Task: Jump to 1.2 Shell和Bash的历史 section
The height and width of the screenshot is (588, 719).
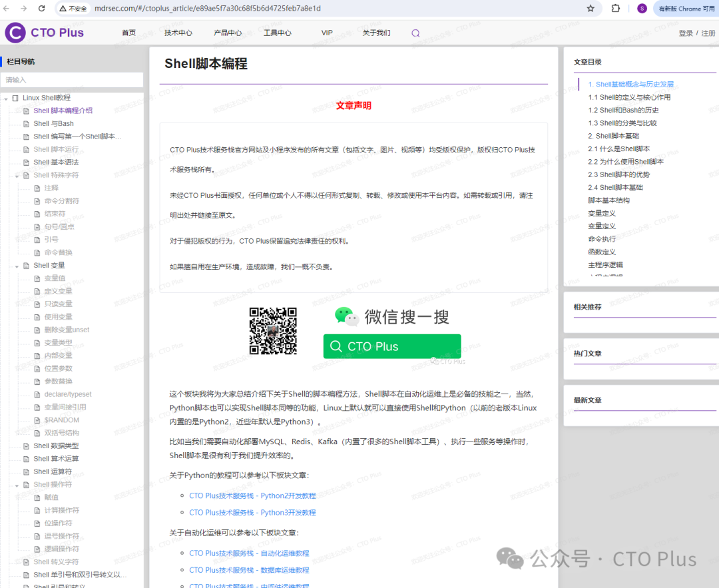Action: [623, 110]
